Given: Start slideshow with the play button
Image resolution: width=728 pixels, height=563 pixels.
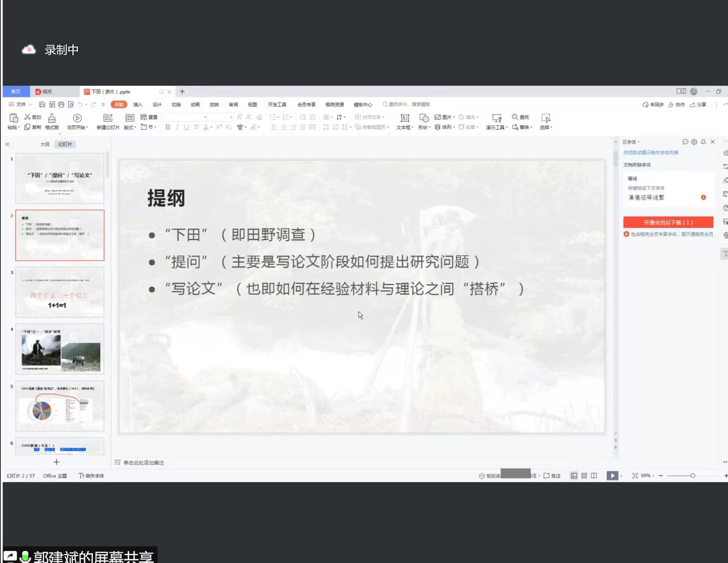Looking at the screenshot, I should (x=612, y=476).
